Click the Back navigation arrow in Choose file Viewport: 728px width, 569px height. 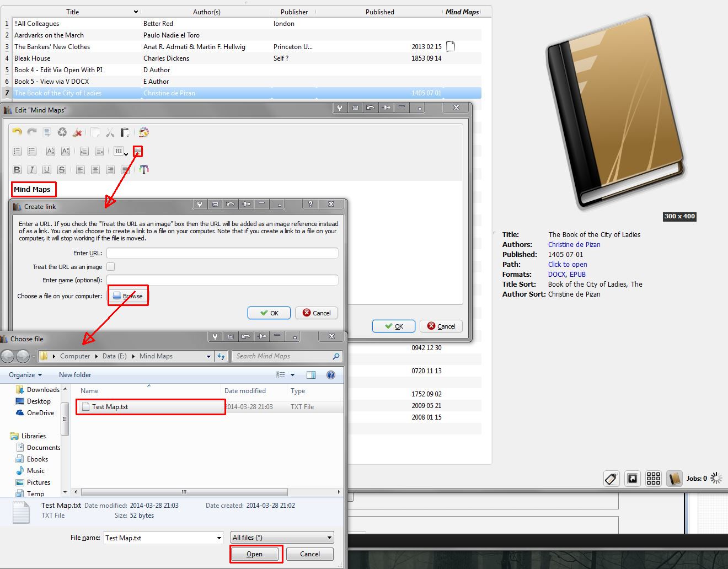8,356
